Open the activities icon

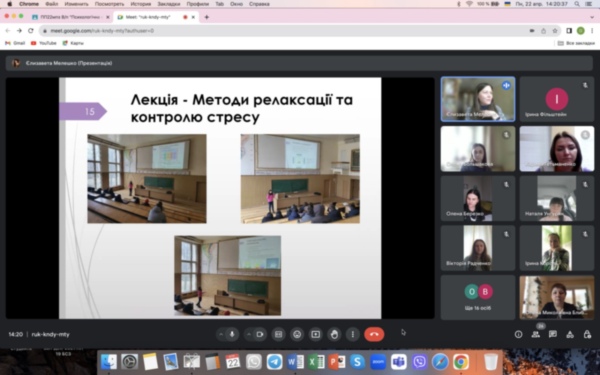[570, 334]
